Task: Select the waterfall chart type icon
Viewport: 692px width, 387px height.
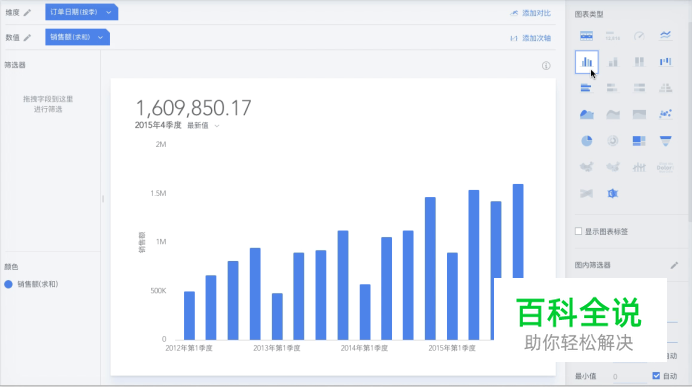Action: click(666, 62)
